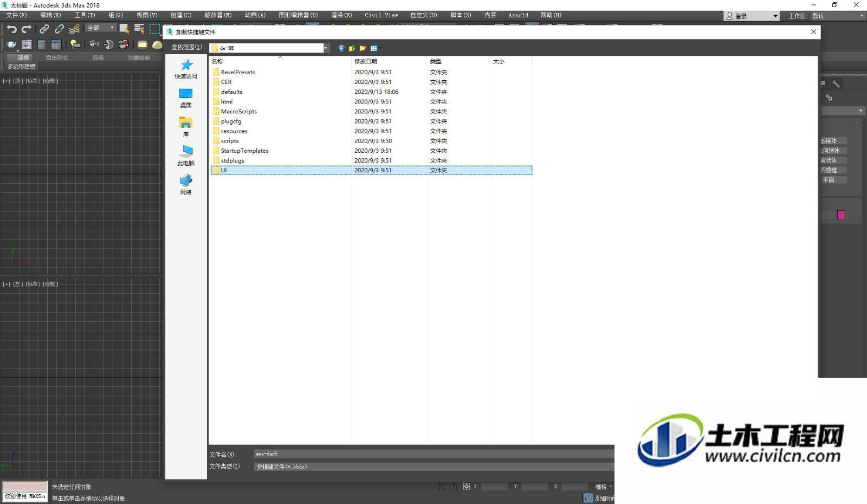Click the file name input field
Image resolution: width=867 pixels, height=504 pixels.
coord(433,454)
